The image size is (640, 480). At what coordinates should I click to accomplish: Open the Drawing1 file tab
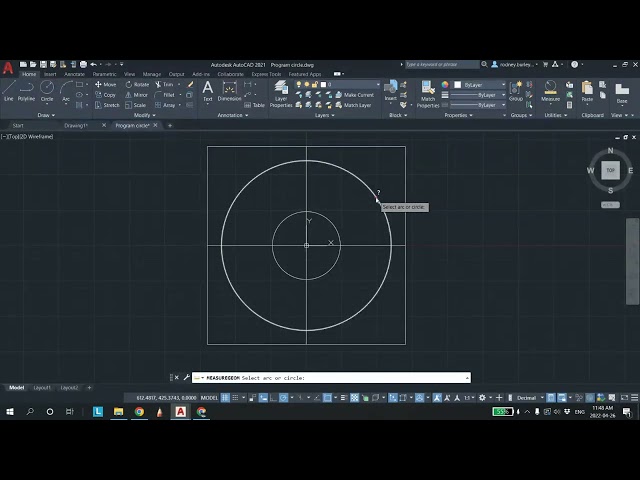(x=76, y=125)
